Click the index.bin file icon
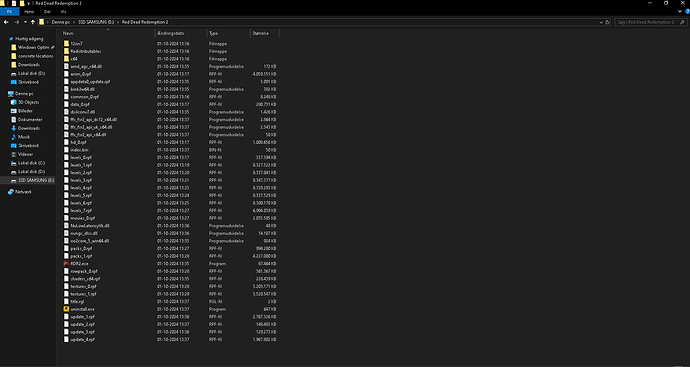Image resolution: width=690 pixels, height=367 pixels. (x=66, y=150)
